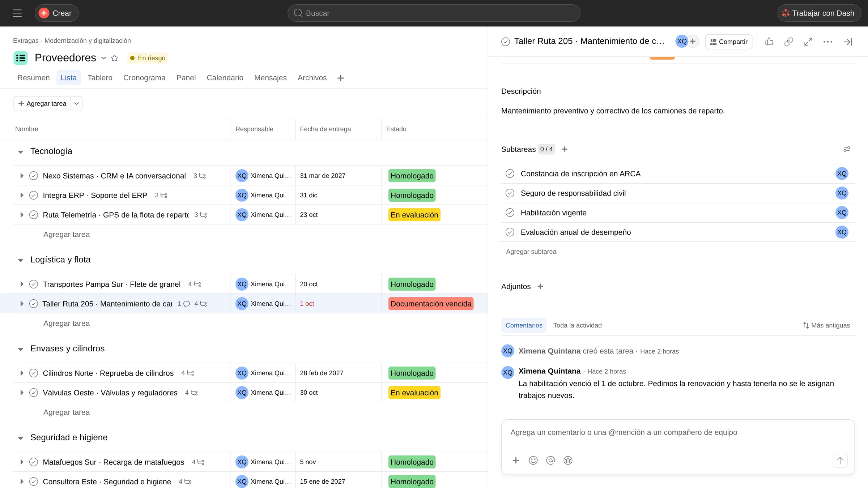The width and height of the screenshot is (868, 488).
Task: Click En evaluación tag on Ruta Telemetría row
Action: click(x=414, y=215)
